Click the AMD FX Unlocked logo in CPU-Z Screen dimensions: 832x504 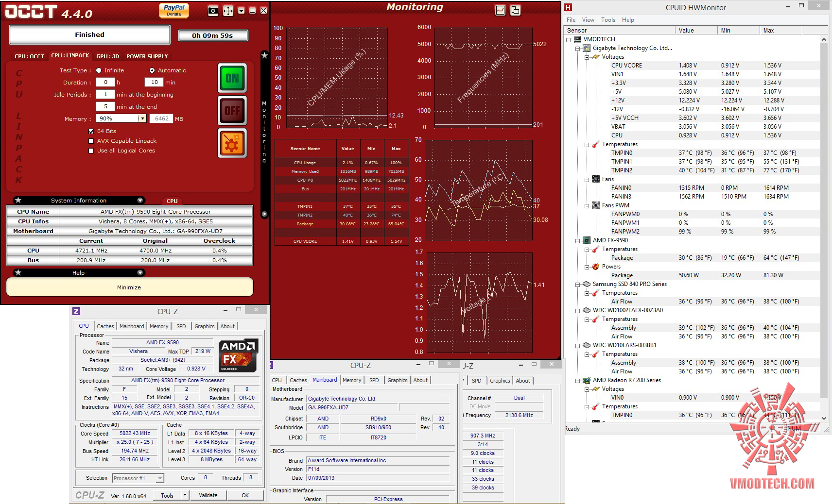(x=239, y=356)
